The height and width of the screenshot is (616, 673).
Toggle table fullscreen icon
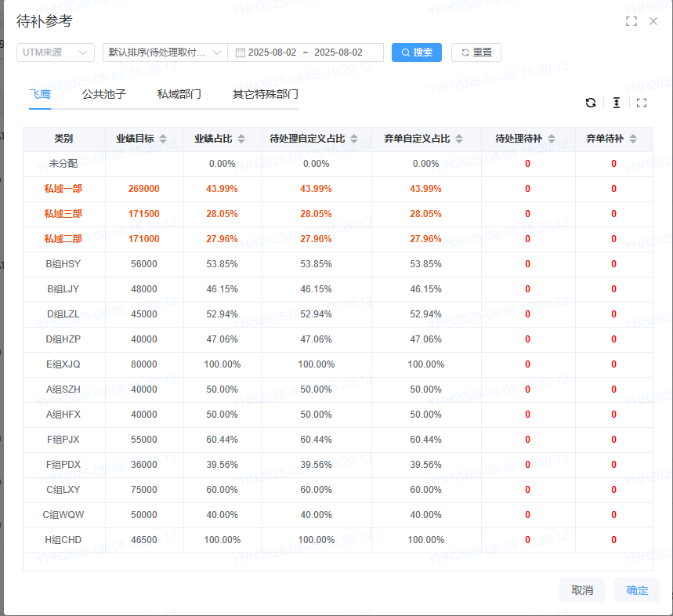pos(642,103)
